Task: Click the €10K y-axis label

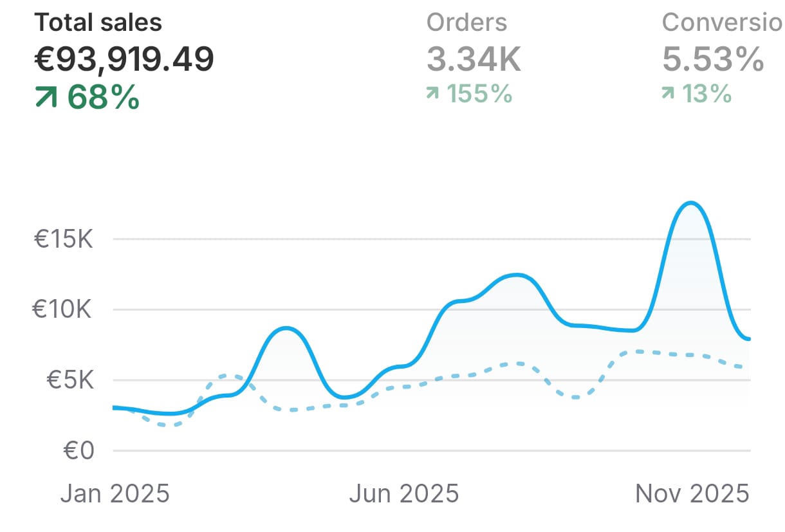Action: [63, 310]
